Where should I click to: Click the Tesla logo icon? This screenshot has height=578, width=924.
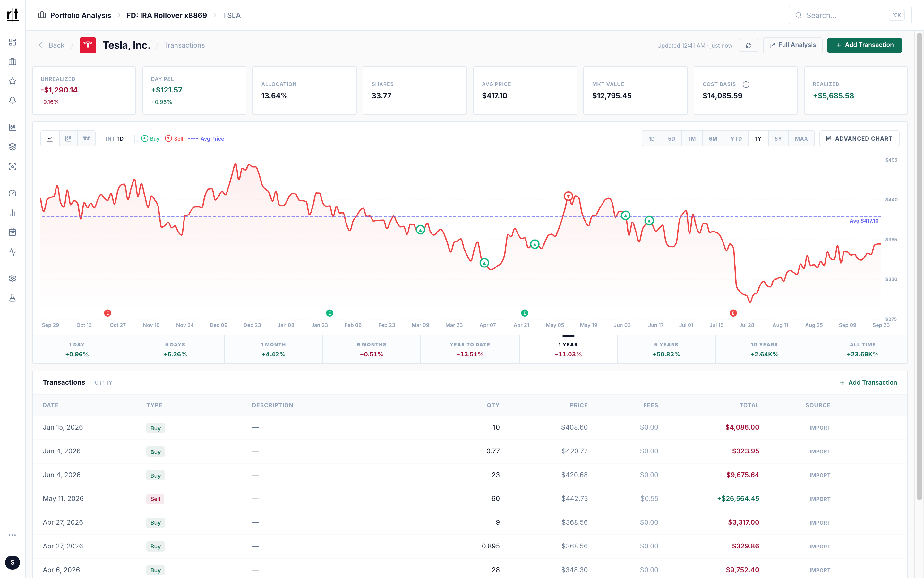(88, 45)
